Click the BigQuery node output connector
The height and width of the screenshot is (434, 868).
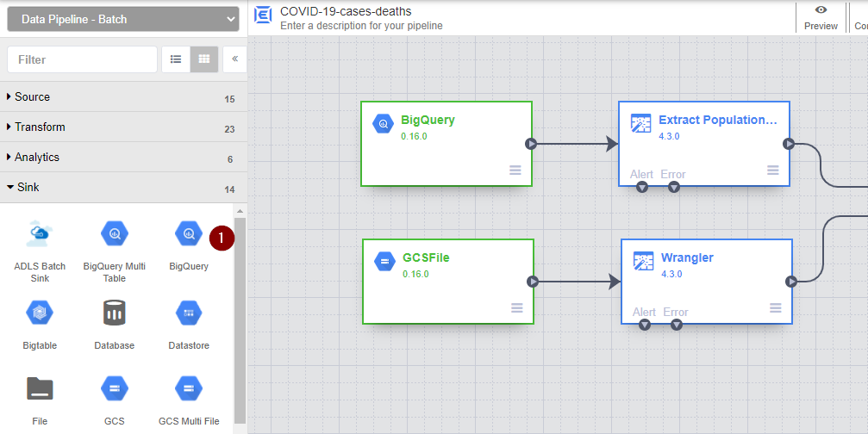click(531, 144)
